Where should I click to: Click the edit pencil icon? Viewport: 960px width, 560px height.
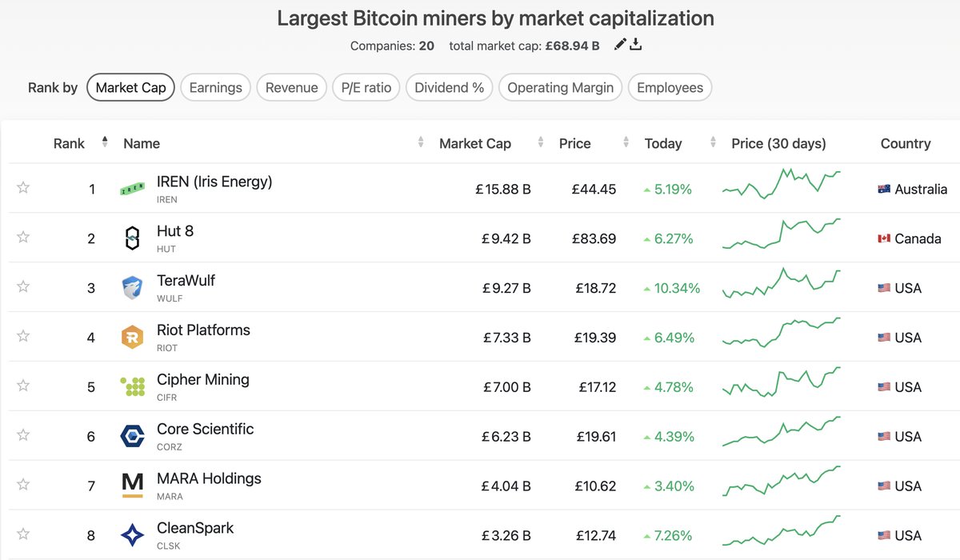[620, 45]
